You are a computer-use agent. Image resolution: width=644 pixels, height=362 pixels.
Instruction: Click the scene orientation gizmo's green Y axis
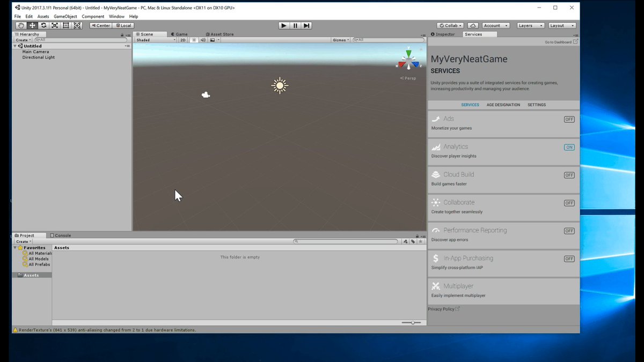pos(409,53)
